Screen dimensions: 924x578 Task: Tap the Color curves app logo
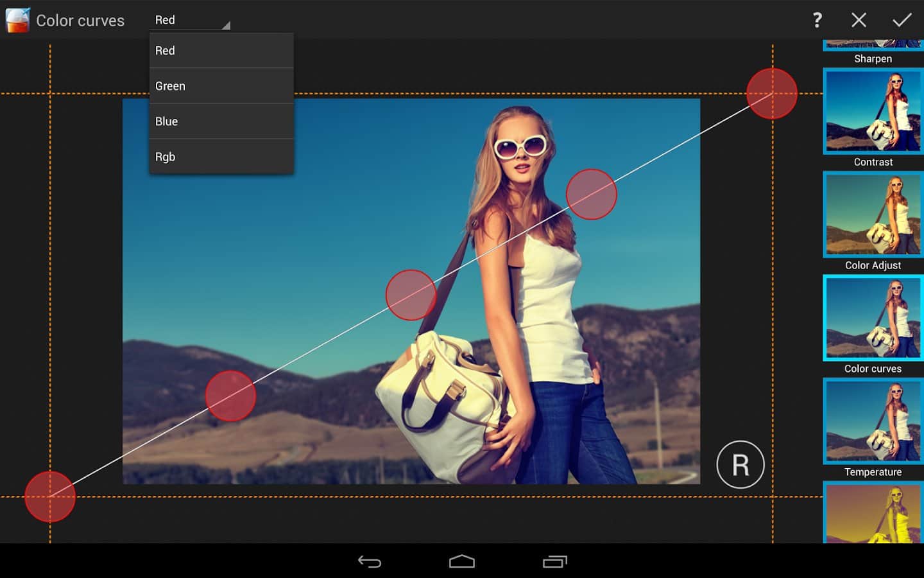coord(17,20)
